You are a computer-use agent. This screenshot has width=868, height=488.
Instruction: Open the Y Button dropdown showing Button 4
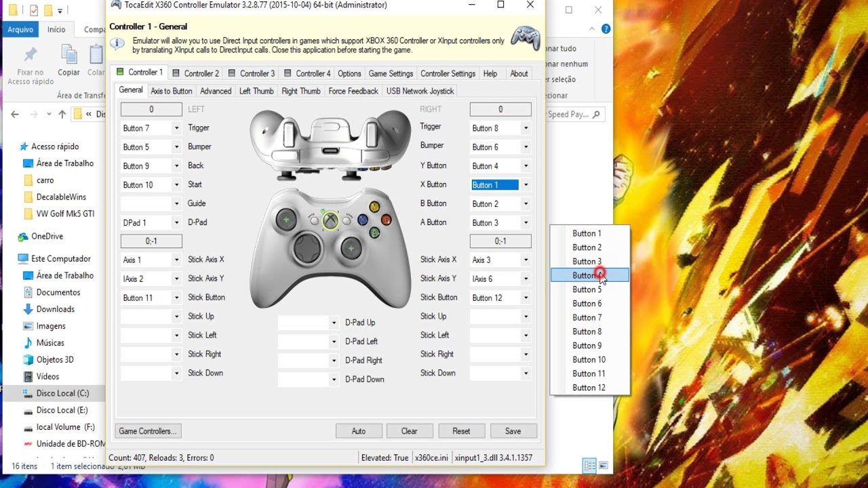(526, 166)
